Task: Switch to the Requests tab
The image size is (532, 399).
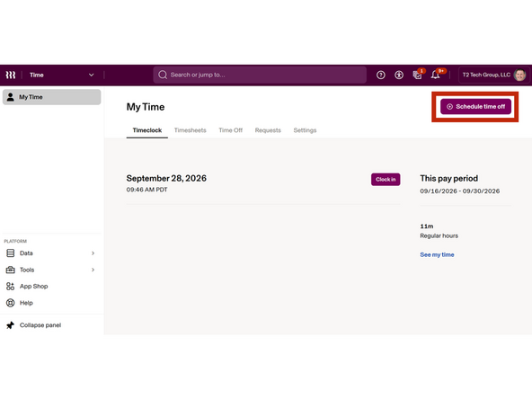Action: tap(268, 130)
